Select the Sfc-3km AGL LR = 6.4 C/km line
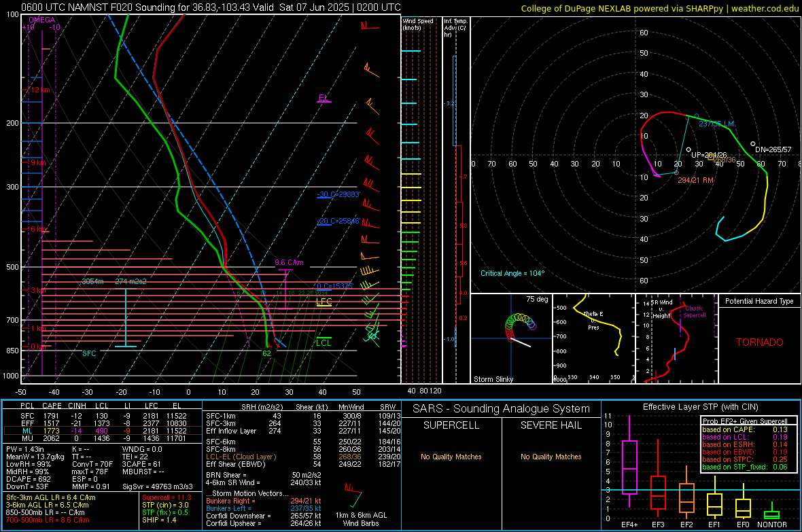Image resolution: width=802 pixels, height=532 pixels. coord(51,497)
